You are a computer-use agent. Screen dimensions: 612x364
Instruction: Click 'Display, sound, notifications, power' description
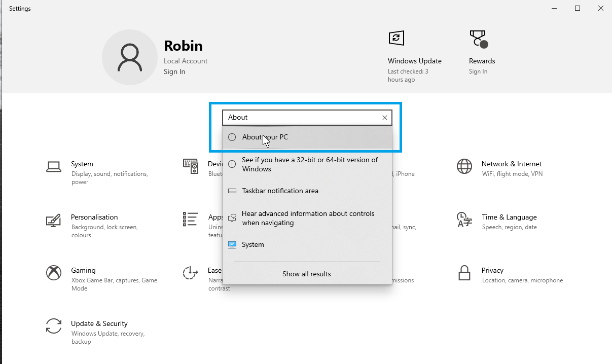point(110,178)
